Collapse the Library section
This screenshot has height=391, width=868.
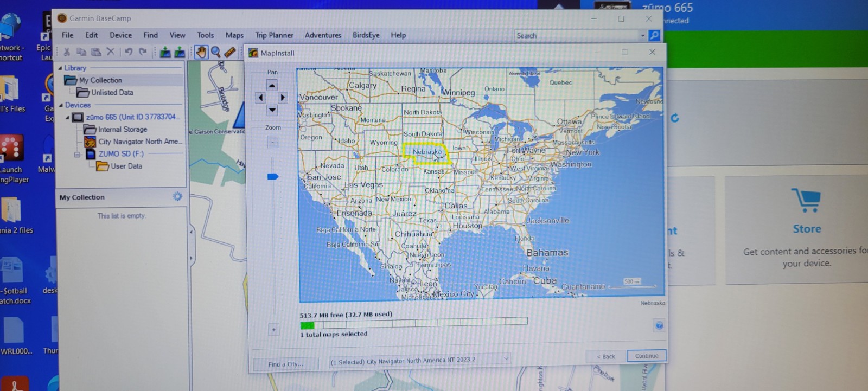pyautogui.click(x=60, y=68)
